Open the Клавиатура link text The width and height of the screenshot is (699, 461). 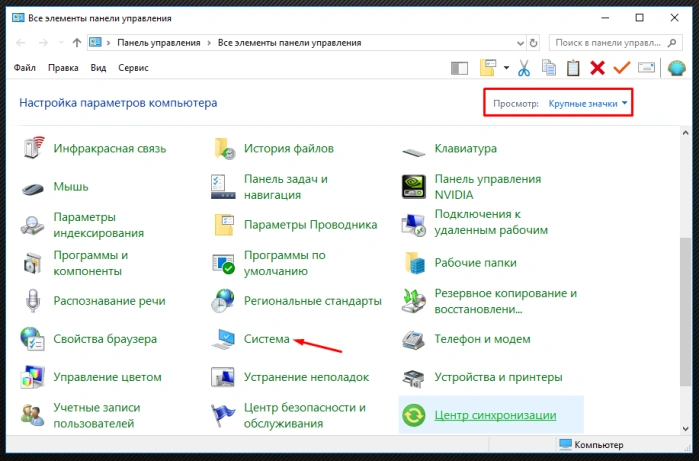point(465,148)
